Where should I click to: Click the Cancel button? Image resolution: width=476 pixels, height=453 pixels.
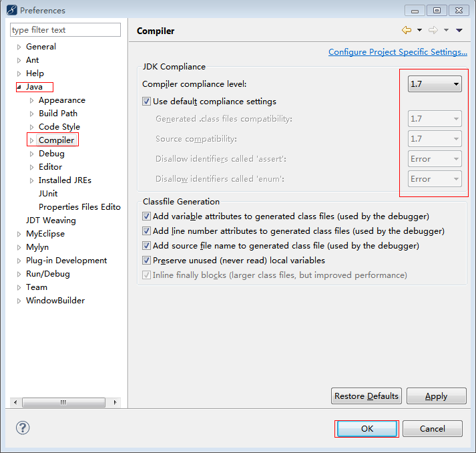(x=433, y=429)
